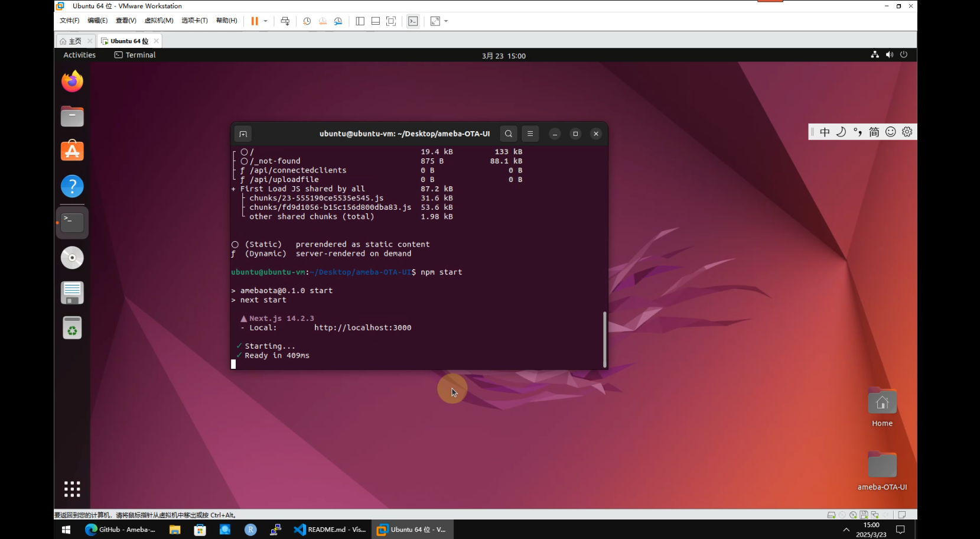
Task: Open Ubuntu Activities overview
Action: (x=79, y=55)
